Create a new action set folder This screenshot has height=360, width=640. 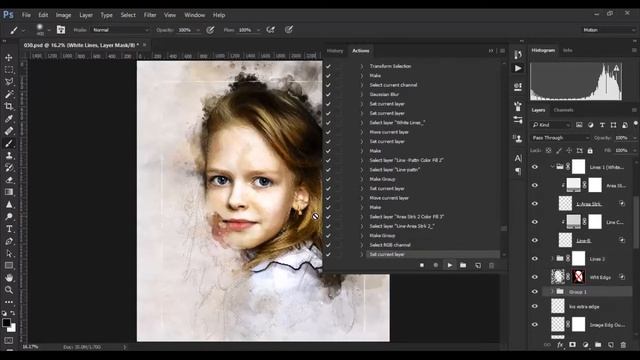(x=463, y=265)
